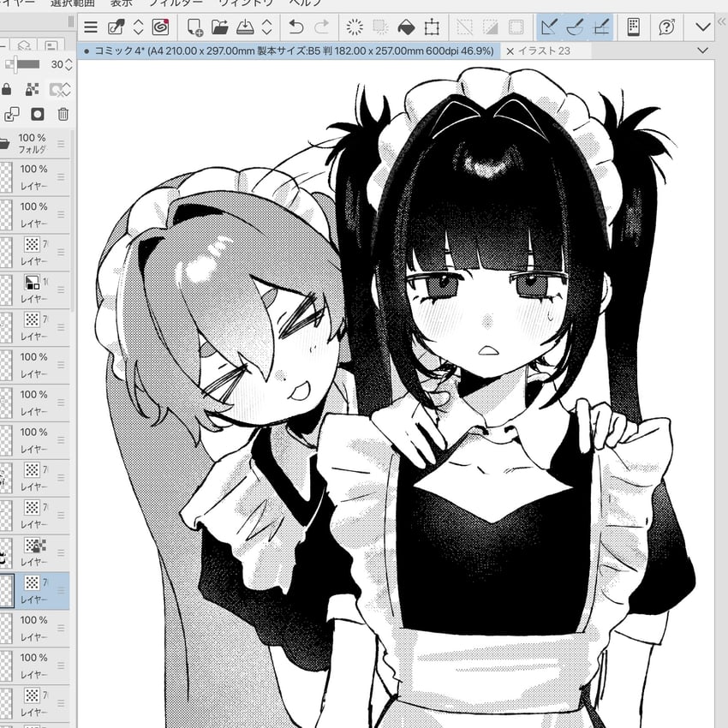Image resolution: width=728 pixels, height=728 pixels.
Task: Create a layer mask with the circle-square icon
Action: 38,114
